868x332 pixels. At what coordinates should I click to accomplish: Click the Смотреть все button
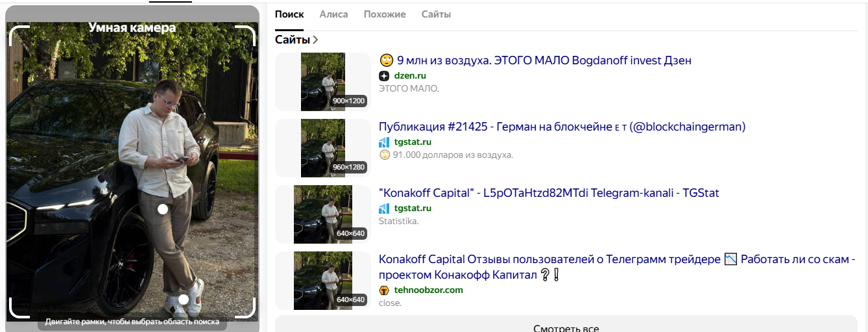pyautogui.click(x=566, y=324)
